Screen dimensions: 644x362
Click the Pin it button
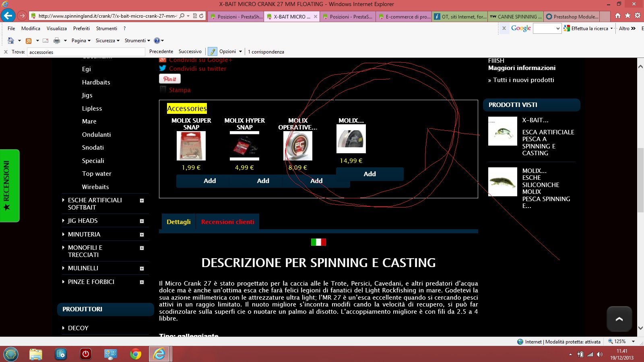pyautogui.click(x=170, y=79)
